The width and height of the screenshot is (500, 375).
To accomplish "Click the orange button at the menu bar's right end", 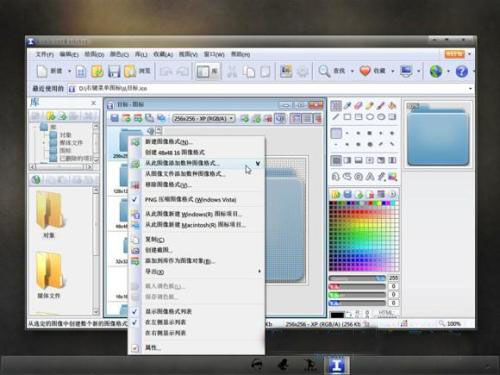I will 455,54.
